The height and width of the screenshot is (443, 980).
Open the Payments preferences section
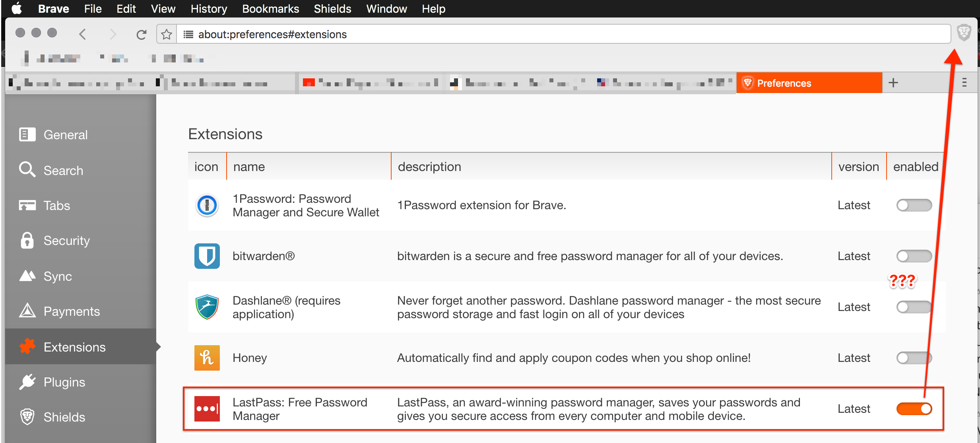click(72, 311)
